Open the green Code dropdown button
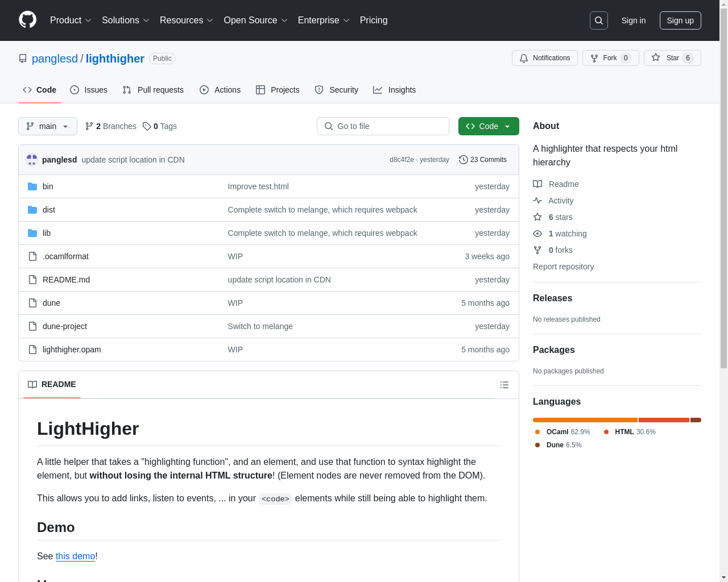This screenshot has width=728, height=582. (x=489, y=126)
